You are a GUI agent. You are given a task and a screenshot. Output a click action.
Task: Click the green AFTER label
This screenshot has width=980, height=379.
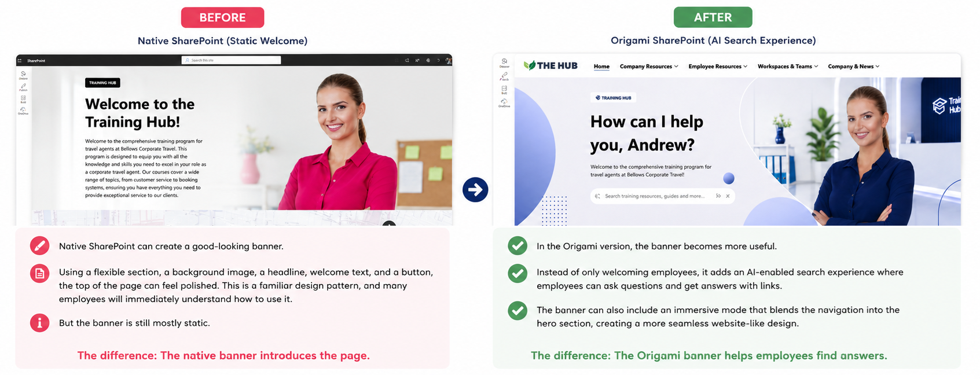point(713,17)
